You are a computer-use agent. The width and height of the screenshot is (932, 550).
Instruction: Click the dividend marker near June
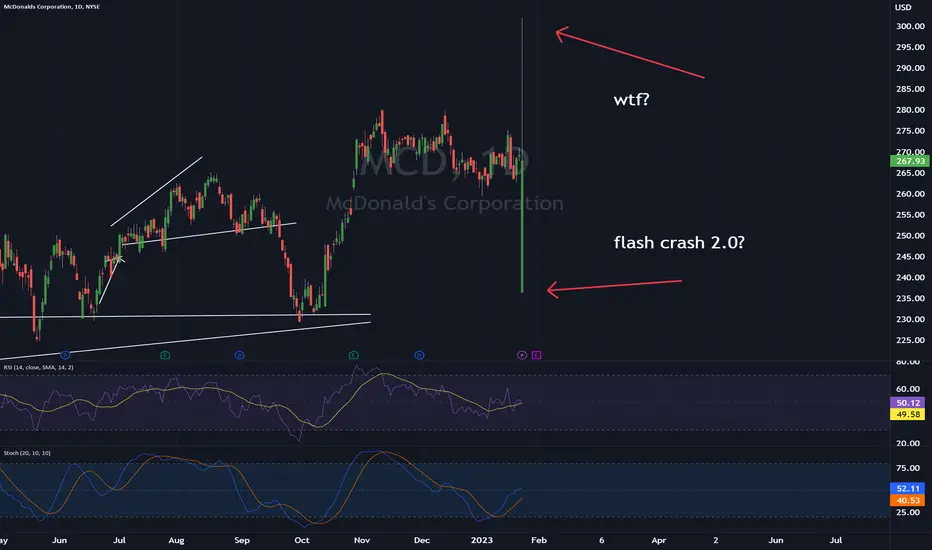pyautogui.click(x=65, y=355)
